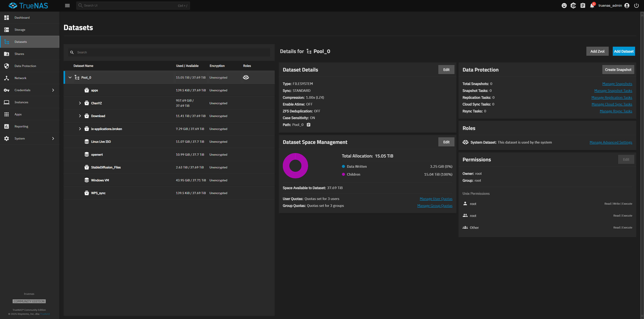The height and width of the screenshot is (319, 644).
Task: Focus the Search UI field in top bar
Action: click(x=133, y=6)
